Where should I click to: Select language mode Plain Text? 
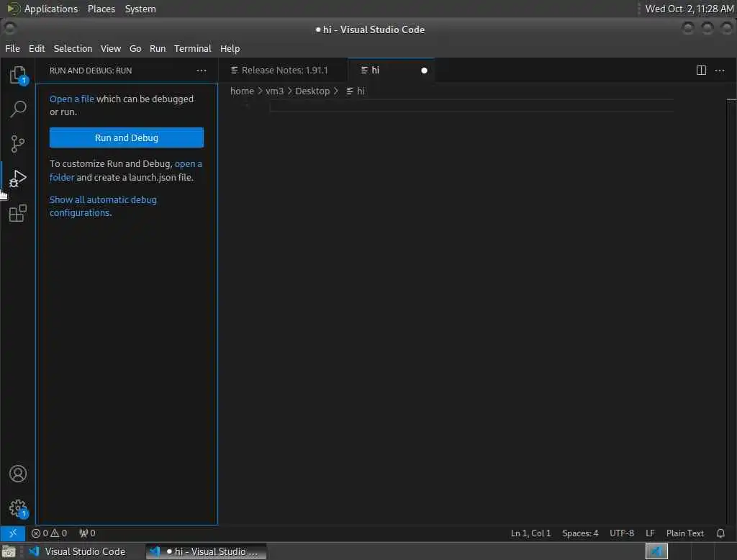coord(685,533)
